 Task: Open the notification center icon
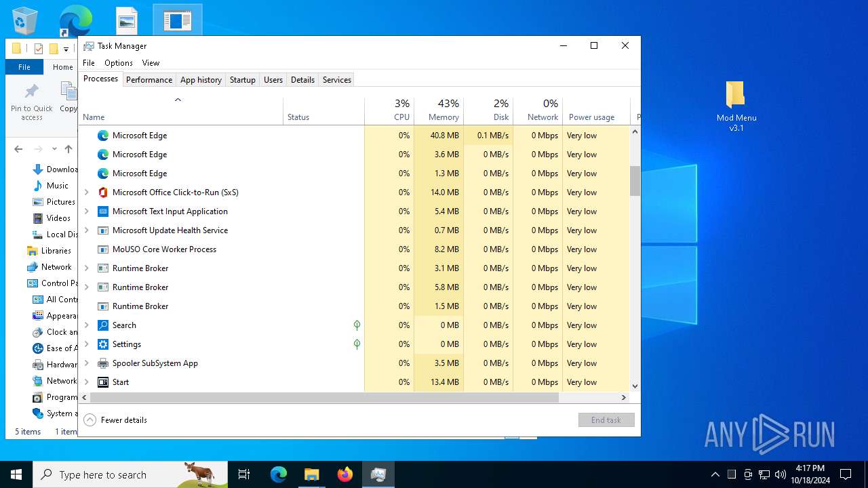click(846, 474)
